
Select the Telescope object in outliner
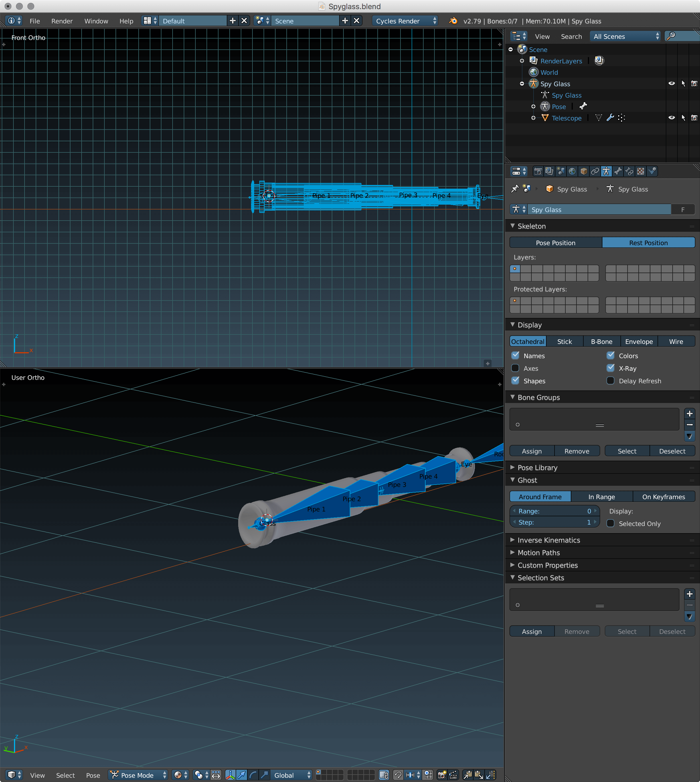click(567, 118)
